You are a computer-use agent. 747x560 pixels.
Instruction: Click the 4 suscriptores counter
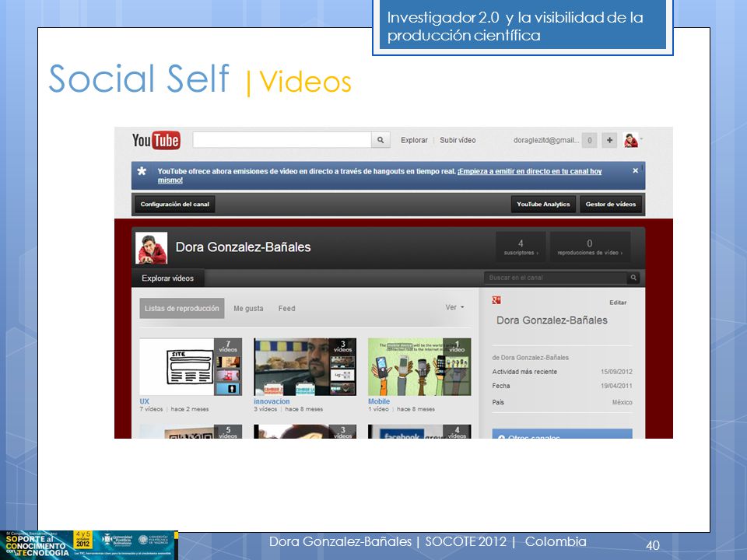tap(521, 247)
